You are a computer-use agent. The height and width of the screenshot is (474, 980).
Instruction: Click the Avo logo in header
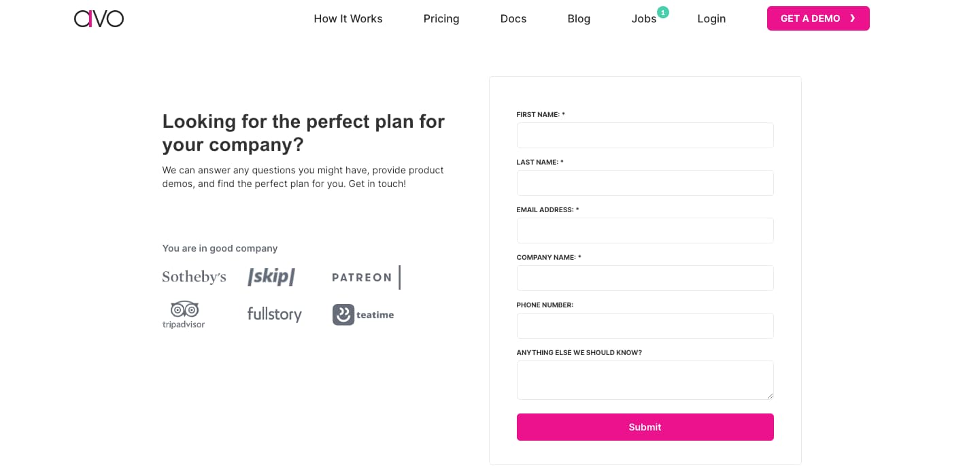pos(99,18)
